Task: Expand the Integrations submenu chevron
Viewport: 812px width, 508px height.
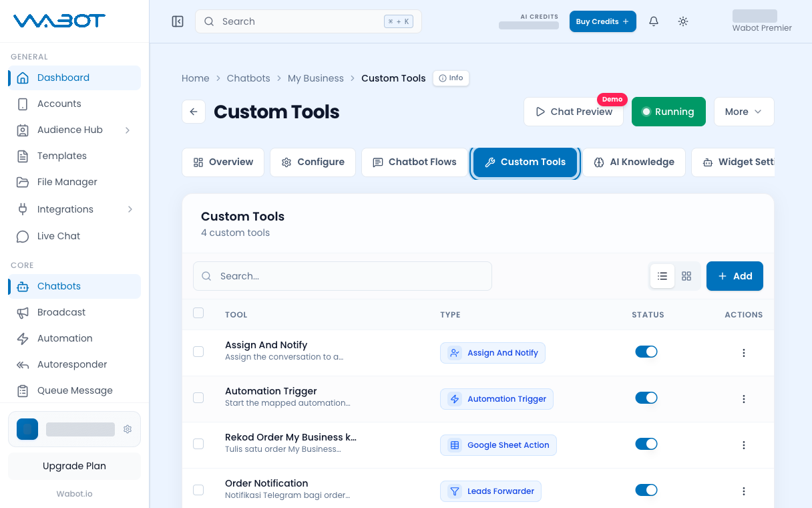Action: pyautogui.click(x=130, y=209)
